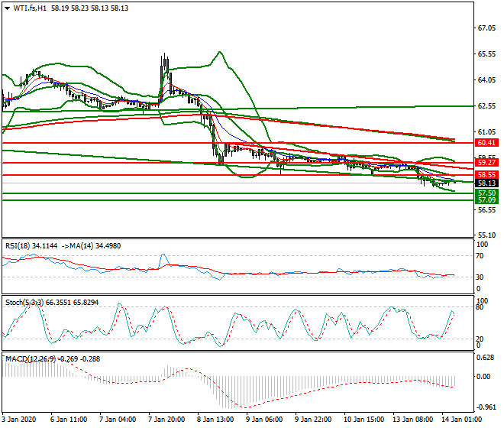Click the 61.05 price axis value
The height and width of the screenshot is (428, 504).
[486, 132]
